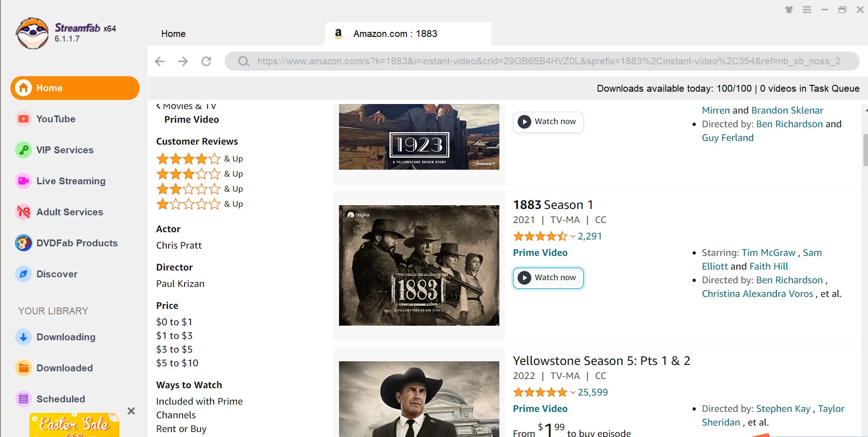Open the Home sidebar item
The image size is (868, 437).
[x=75, y=88]
